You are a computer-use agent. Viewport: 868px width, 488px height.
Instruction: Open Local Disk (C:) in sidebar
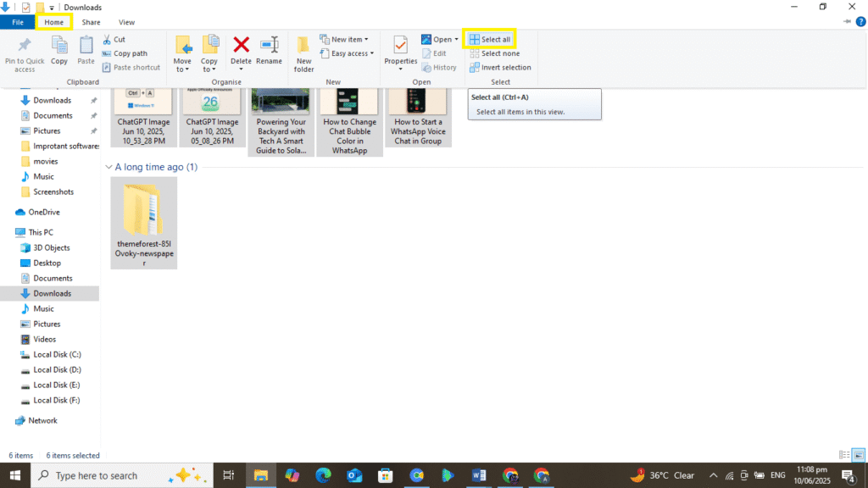57,355
